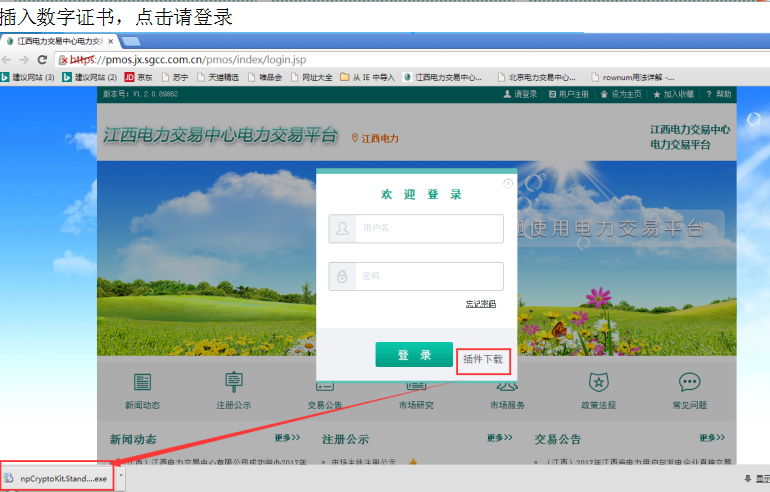The image size is (770, 492).
Task: Open the 注册公示 registration notice icon
Action: click(234, 383)
